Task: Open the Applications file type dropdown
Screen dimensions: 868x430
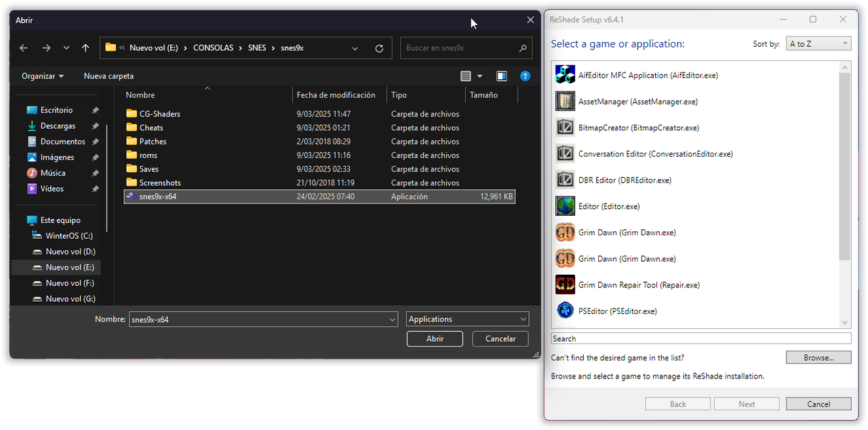Action: pyautogui.click(x=468, y=319)
